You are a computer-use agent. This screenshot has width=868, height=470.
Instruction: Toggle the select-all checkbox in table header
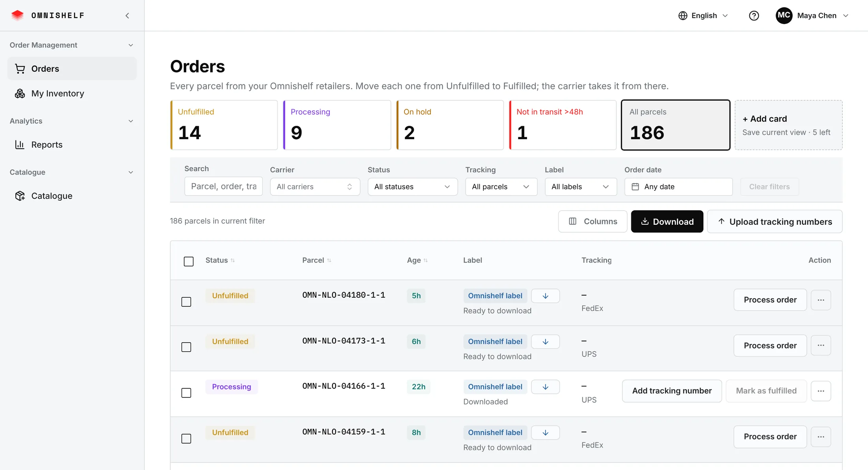click(x=189, y=261)
